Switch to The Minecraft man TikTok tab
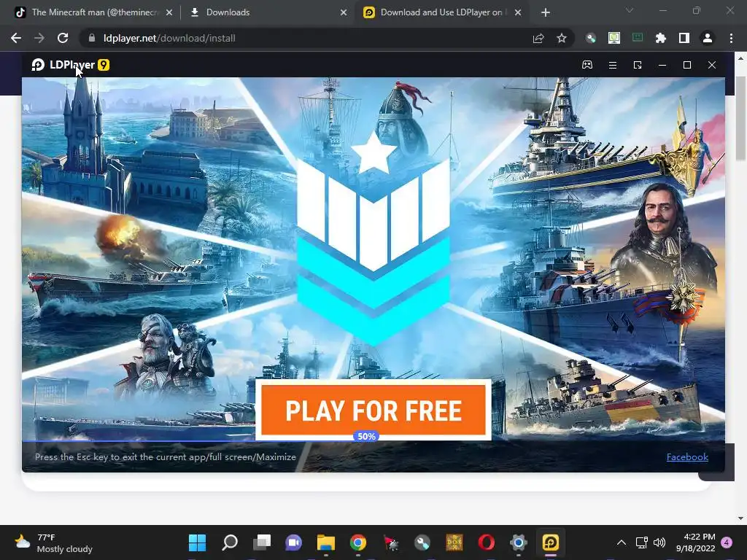The width and height of the screenshot is (747, 560). (95, 12)
